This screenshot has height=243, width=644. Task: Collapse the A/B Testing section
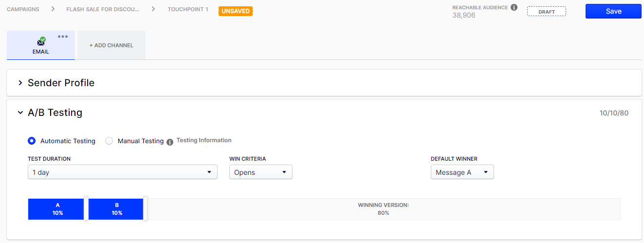pyautogui.click(x=20, y=112)
